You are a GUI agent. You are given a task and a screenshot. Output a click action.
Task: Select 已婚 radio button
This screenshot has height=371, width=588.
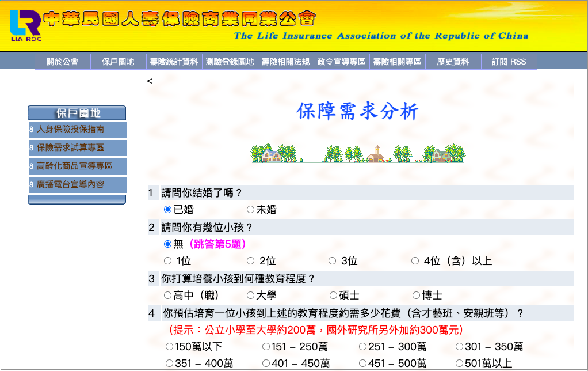[167, 210]
